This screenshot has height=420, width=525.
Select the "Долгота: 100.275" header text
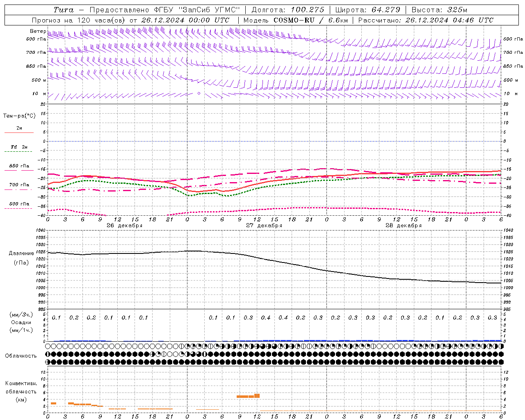click(x=288, y=10)
